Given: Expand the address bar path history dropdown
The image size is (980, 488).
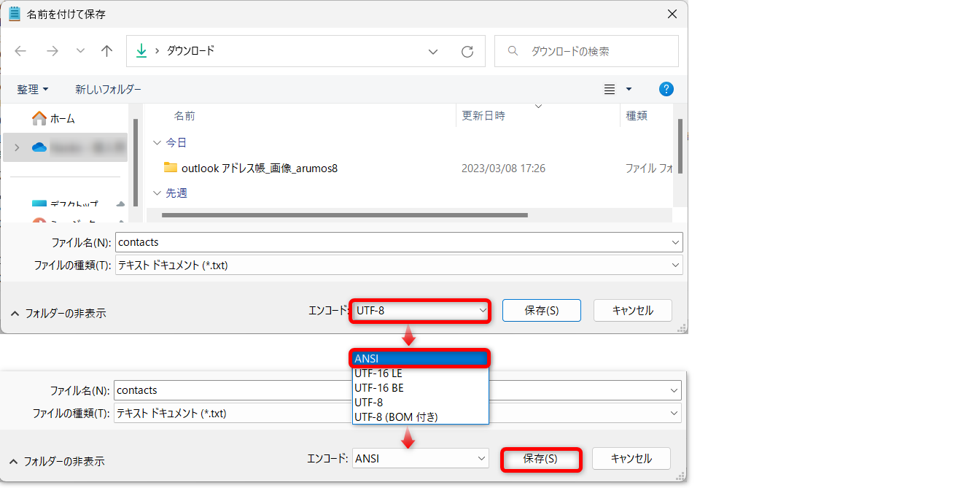Looking at the screenshot, I should (x=433, y=52).
